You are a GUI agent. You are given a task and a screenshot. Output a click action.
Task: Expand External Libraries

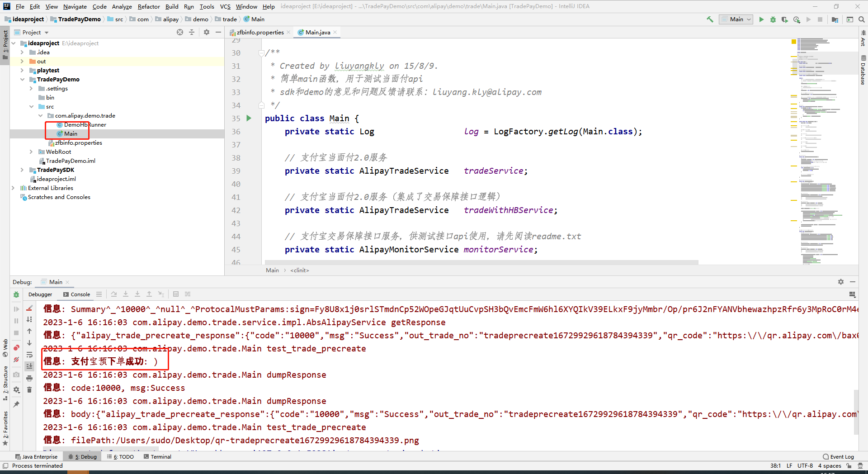pyautogui.click(x=14, y=188)
